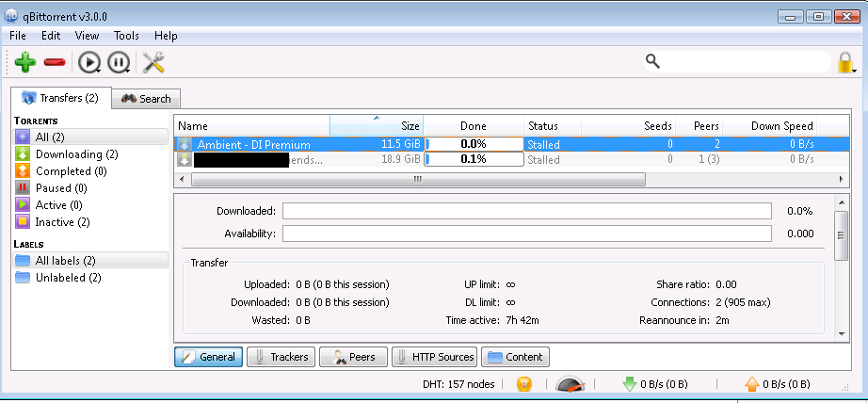Screen dimensions: 868x403
Task: Switch to the Transfers (2) tab
Action: tap(61, 98)
